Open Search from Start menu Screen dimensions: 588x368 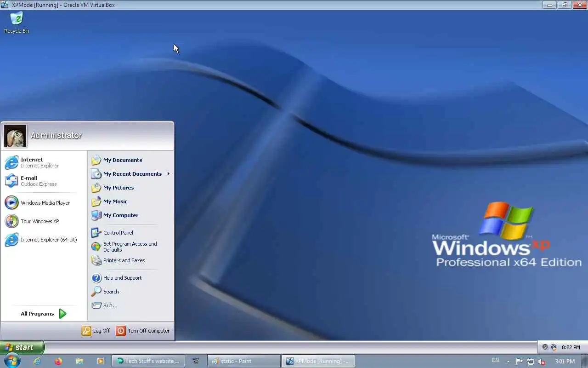131,292
